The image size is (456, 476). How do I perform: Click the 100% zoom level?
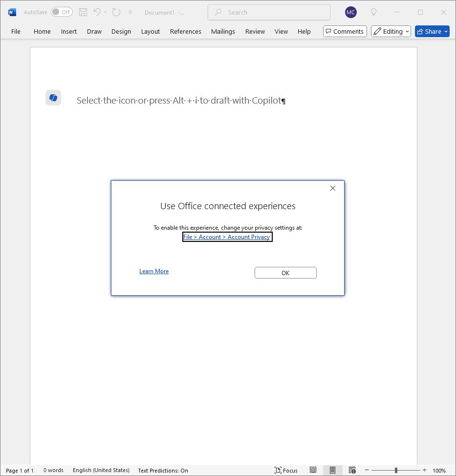point(439,471)
